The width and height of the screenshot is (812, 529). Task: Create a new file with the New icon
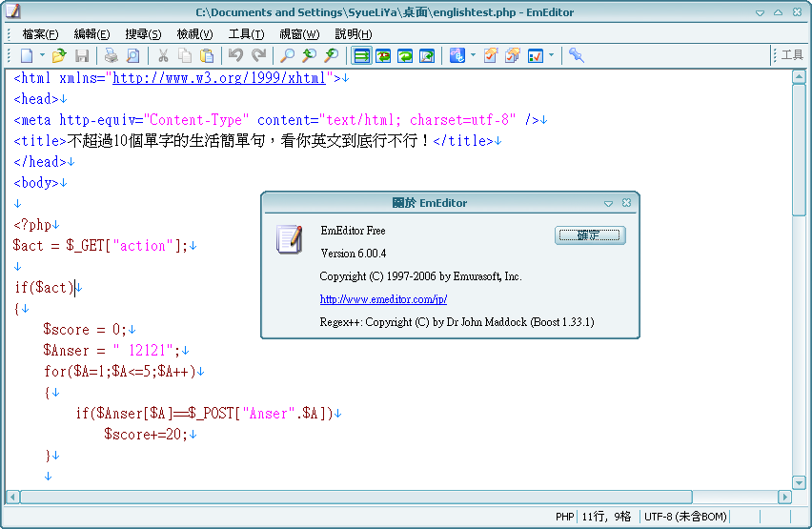pos(27,55)
